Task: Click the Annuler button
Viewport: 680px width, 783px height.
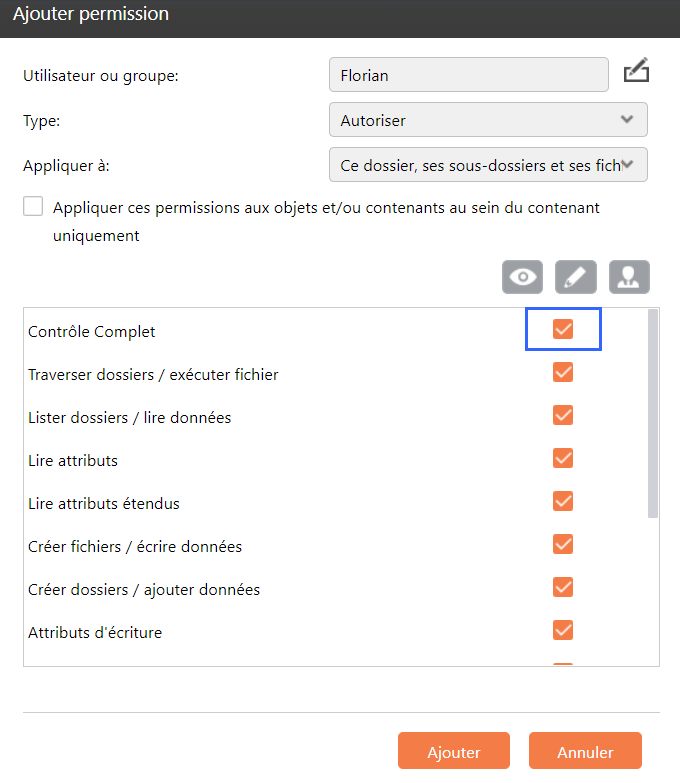Action: (585, 752)
